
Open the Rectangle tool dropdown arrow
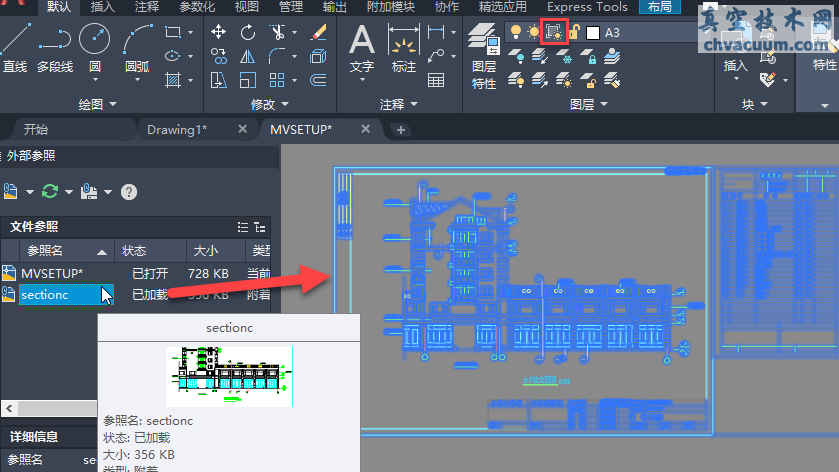tap(190, 32)
